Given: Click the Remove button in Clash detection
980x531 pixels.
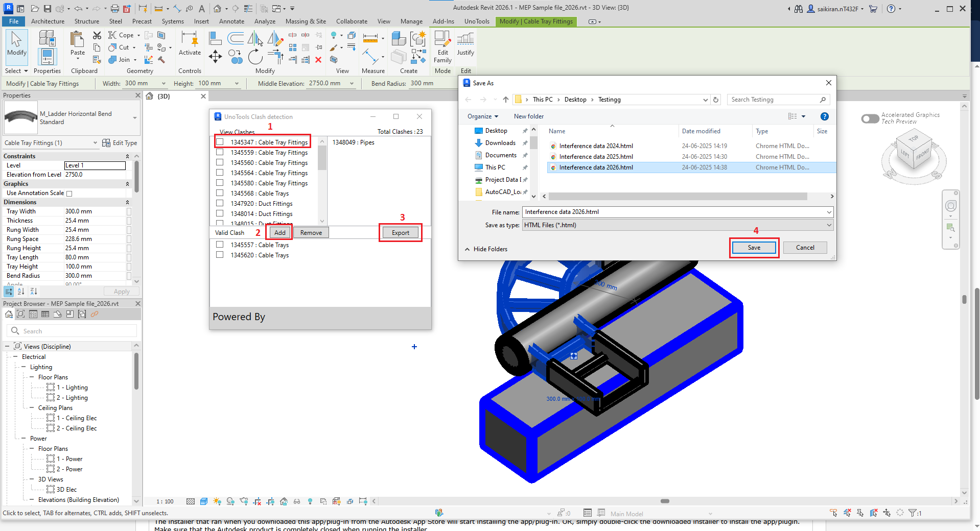Looking at the screenshot, I should point(311,233).
